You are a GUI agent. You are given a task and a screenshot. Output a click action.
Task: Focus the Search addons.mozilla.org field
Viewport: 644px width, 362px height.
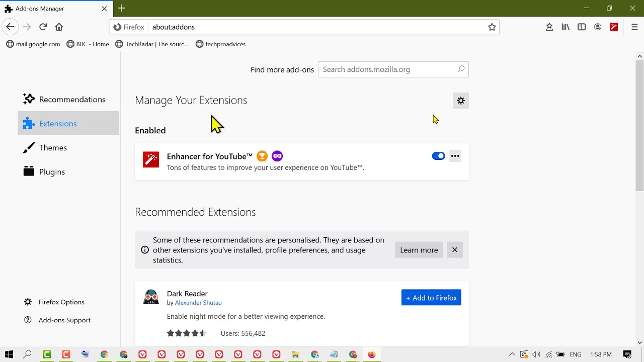point(393,69)
